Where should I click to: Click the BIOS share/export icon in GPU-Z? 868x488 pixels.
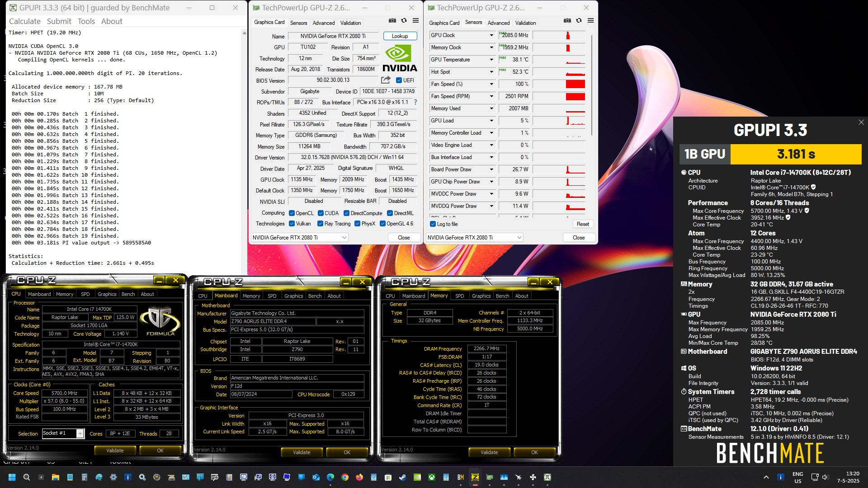click(x=386, y=80)
